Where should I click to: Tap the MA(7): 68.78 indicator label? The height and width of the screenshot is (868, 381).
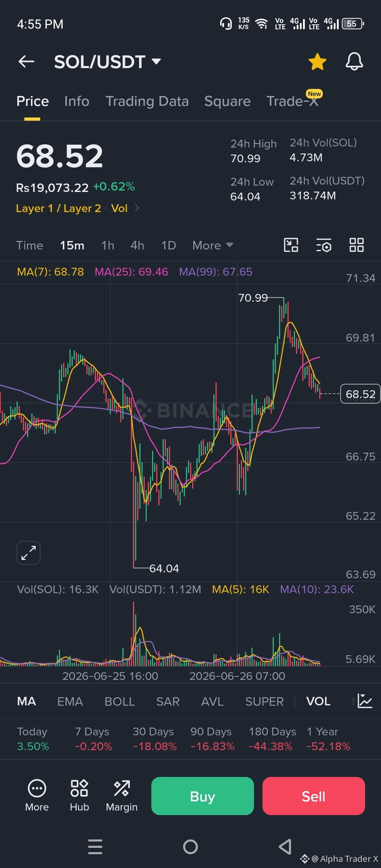pos(50,272)
